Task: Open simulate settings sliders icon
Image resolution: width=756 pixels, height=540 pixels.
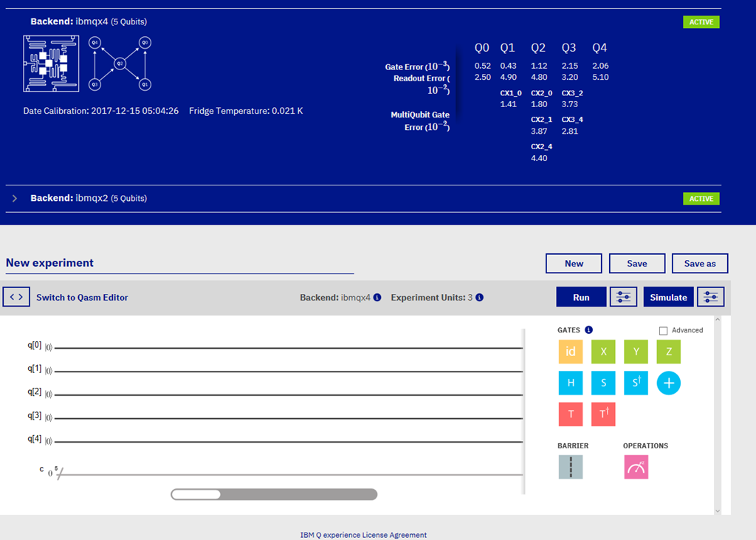Action: pos(711,297)
